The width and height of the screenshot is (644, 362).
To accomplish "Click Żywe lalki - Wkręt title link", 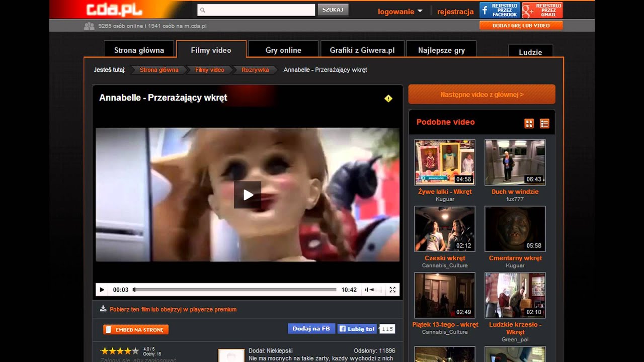I will coord(445,192).
